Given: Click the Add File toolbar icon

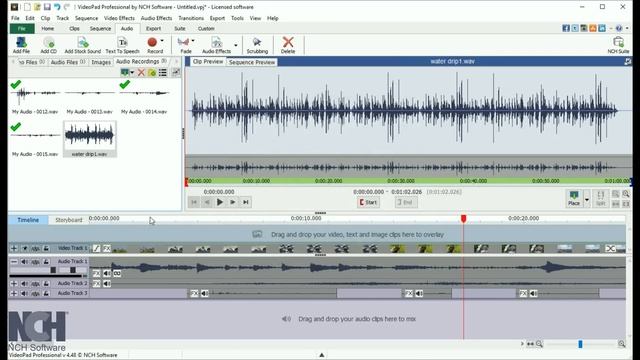Looking at the screenshot, I should point(21,45).
